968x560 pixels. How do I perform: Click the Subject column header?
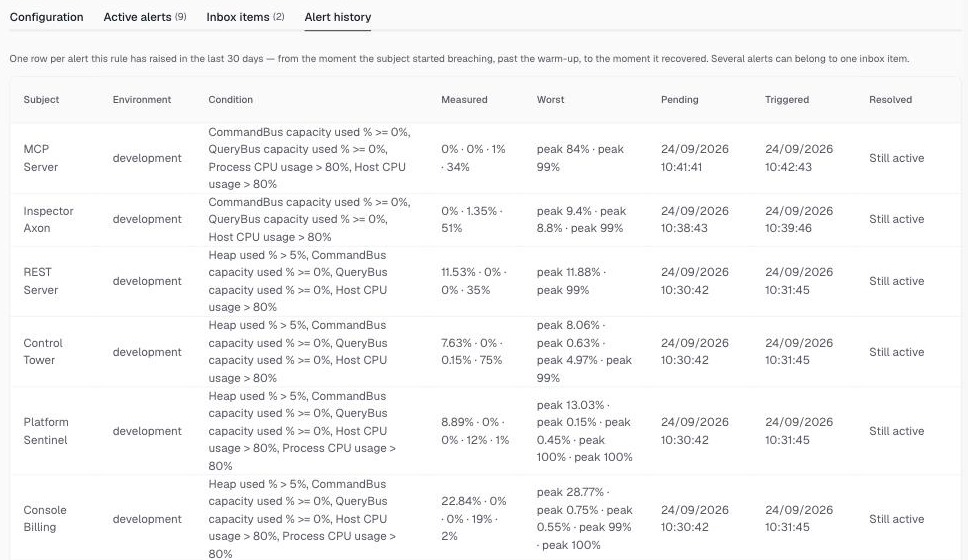point(41,99)
